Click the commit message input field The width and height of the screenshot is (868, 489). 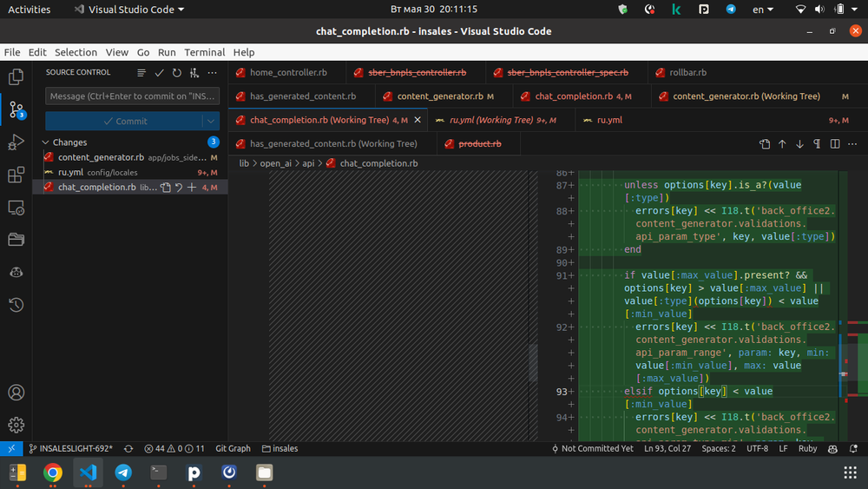tap(132, 96)
